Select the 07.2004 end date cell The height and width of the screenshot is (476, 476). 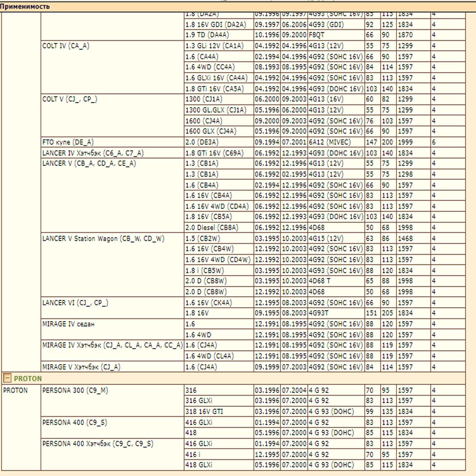[x=294, y=390]
